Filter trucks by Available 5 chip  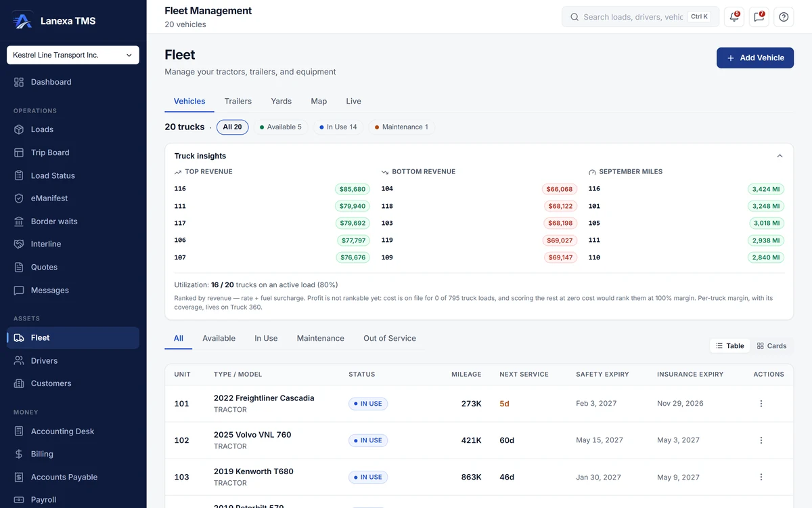[x=281, y=127]
